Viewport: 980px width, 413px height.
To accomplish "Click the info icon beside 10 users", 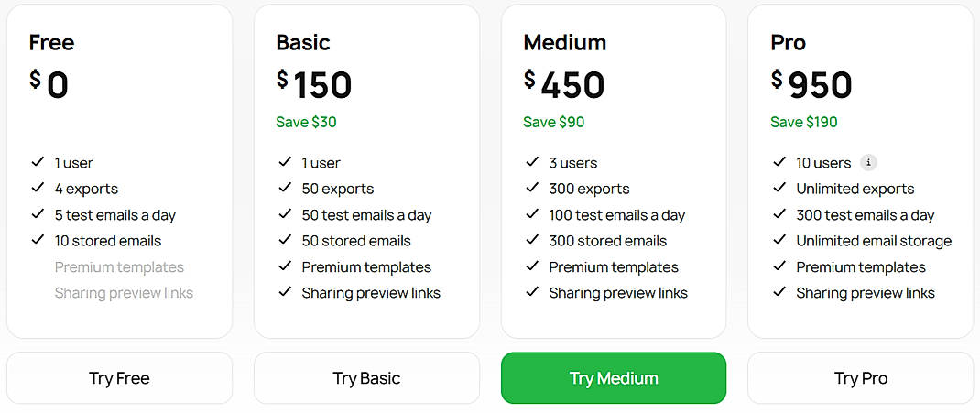I will coord(868,163).
